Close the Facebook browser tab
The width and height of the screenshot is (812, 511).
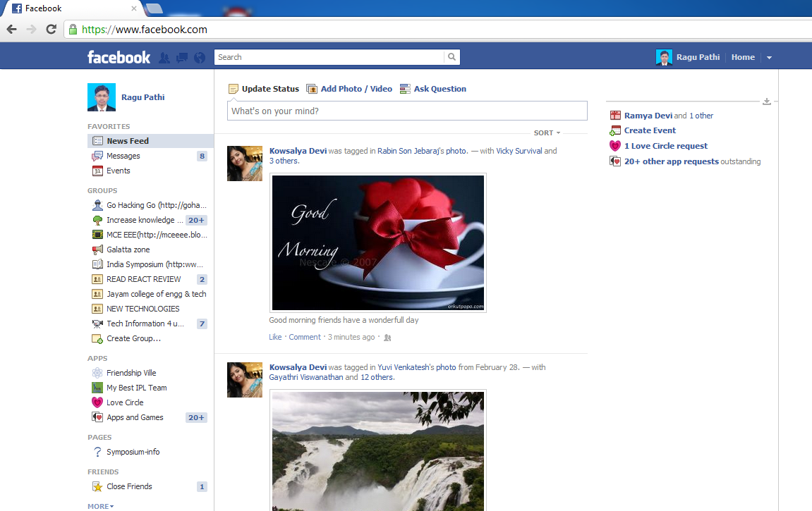click(133, 8)
